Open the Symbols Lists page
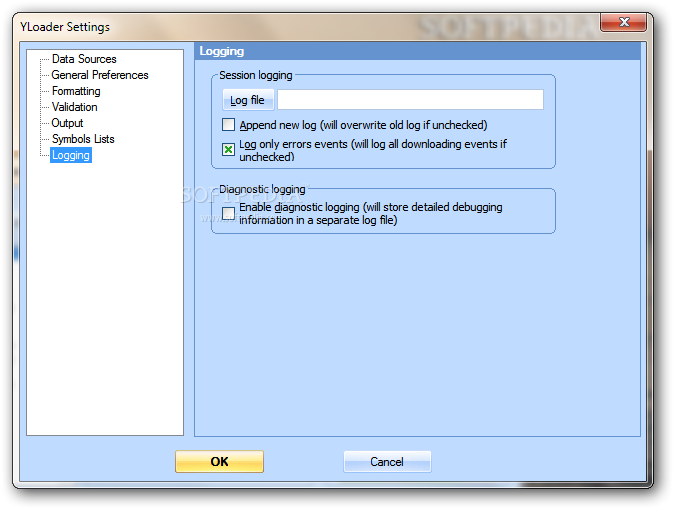Viewport: 674px width, 509px height. pos(83,139)
